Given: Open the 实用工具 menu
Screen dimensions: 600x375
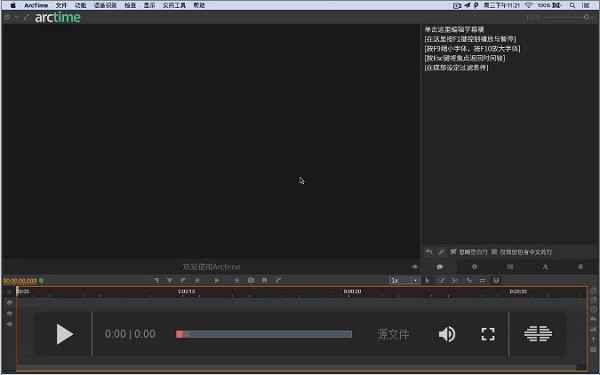Looking at the screenshot, I should pos(174,5).
